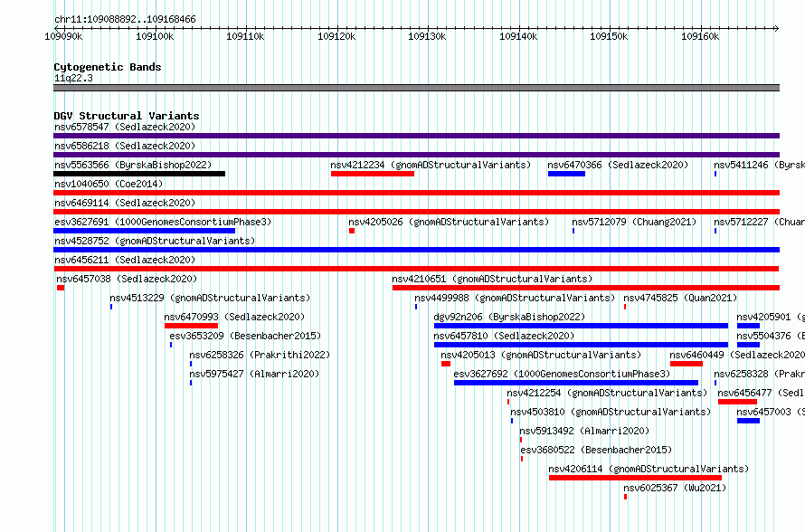This screenshot has height=532, width=805.
Task: Click the nsv6578547 (Sedlazeck2020) variant label
Action: (125, 127)
